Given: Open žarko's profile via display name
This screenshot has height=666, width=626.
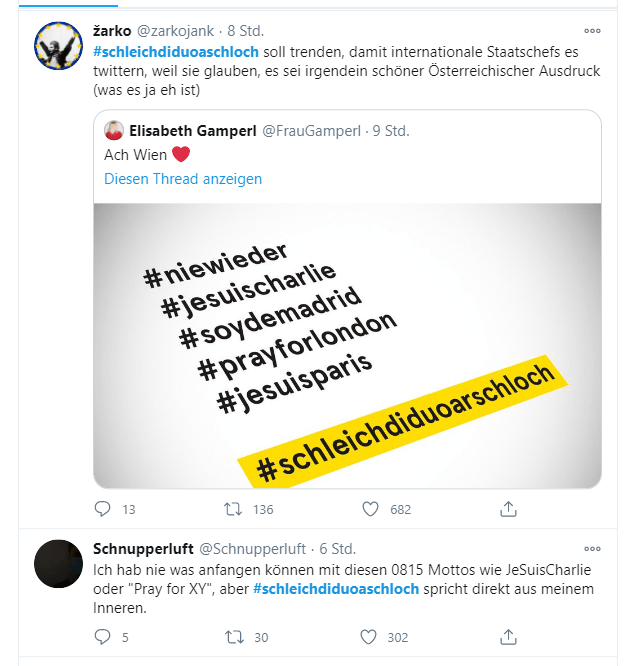Looking at the screenshot, I should pos(111,30).
